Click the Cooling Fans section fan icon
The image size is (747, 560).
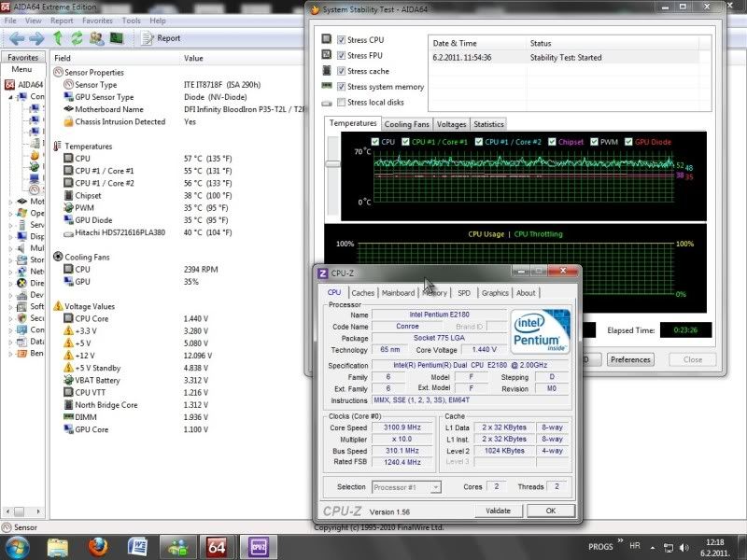tap(58, 257)
